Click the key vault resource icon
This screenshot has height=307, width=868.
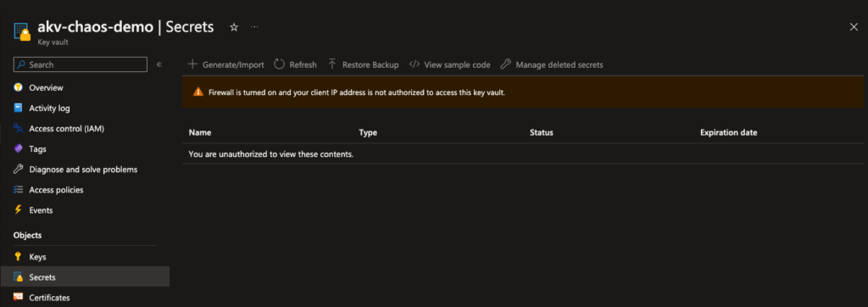(22, 32)
